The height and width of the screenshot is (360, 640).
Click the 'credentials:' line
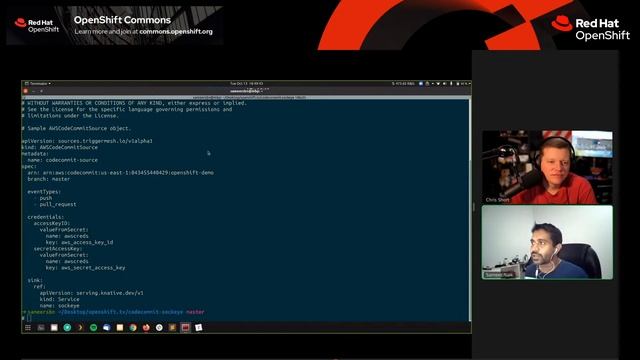tap(46, 217)
